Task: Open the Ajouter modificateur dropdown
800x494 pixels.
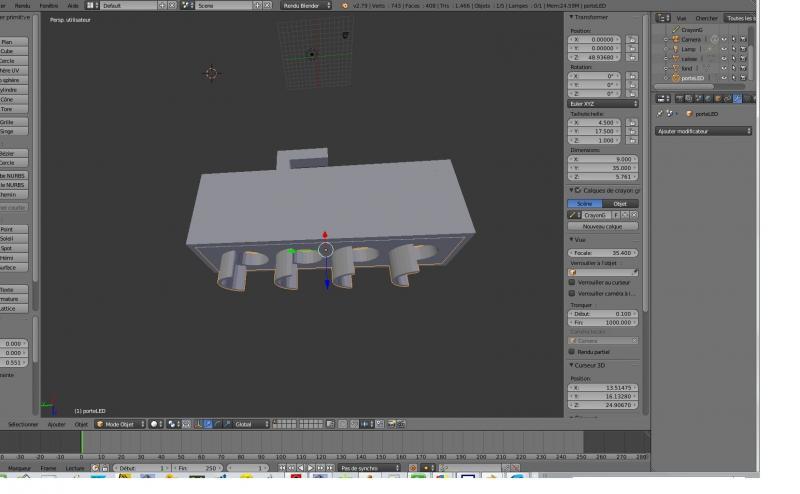Action: pos(704,131)
